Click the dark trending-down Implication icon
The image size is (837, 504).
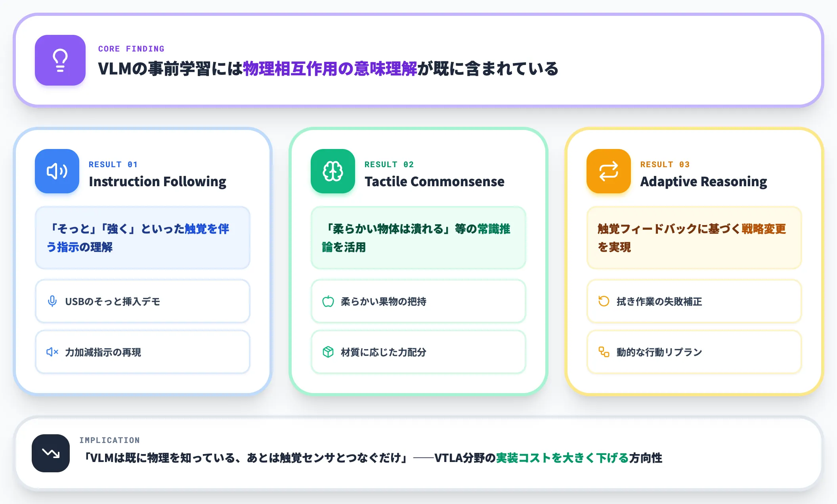tap(51, 453)
